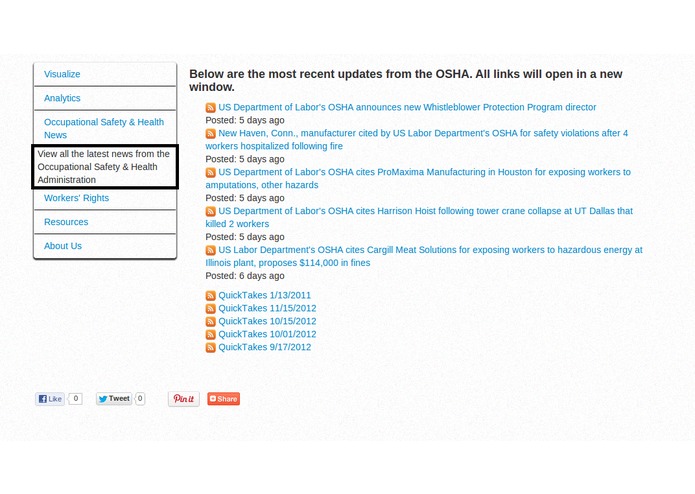Open QuickTakes 11/15/2012 link
Screen dimensions: 695x494
coord(267,308)
